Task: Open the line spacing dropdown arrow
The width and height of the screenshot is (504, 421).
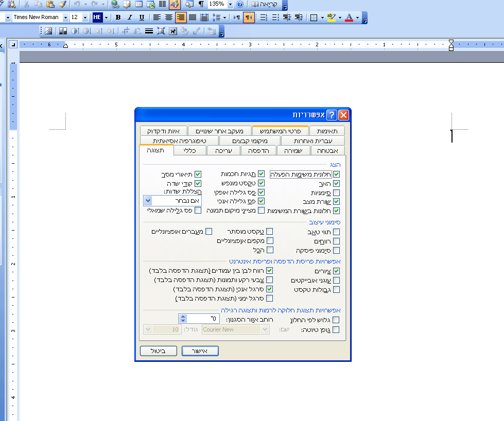Action: 224,17
